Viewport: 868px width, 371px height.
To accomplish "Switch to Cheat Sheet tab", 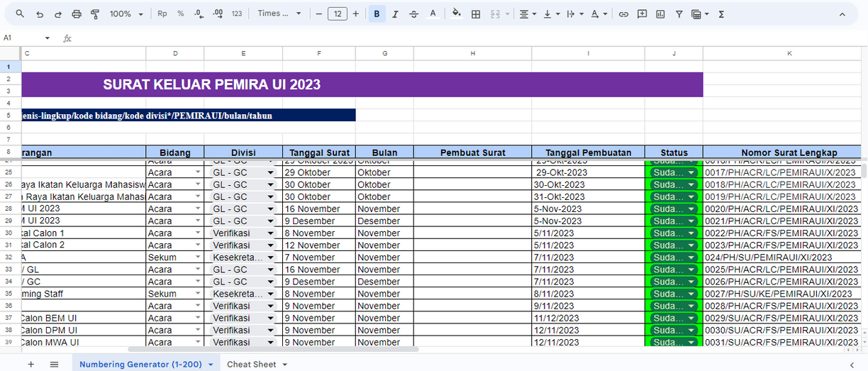I will tap(251, 364).
